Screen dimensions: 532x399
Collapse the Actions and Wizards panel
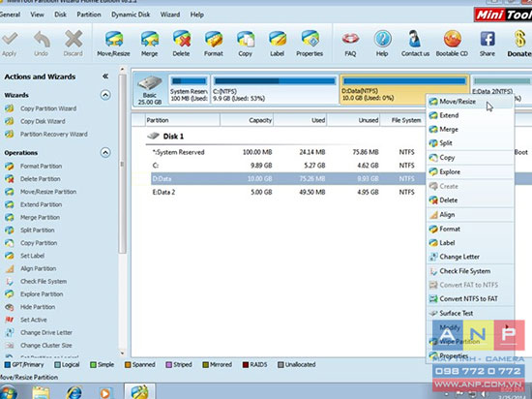[x=105, y=77]
